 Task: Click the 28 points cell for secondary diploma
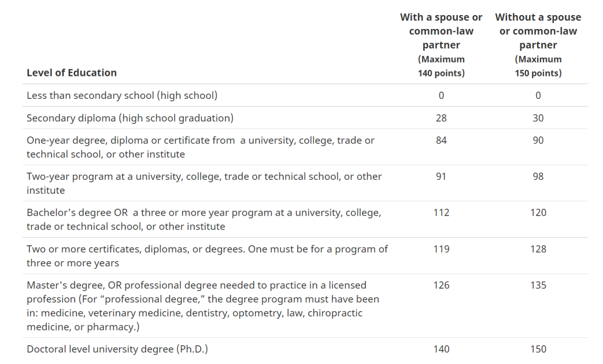(441, 118)
